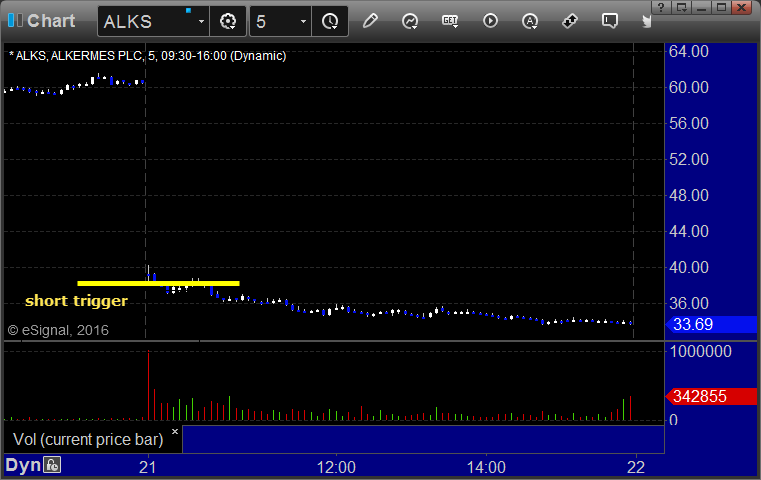Viewport: 761px width, 480px height.
Task: Click the 'short trigger' text annotation
Action: 76,301
